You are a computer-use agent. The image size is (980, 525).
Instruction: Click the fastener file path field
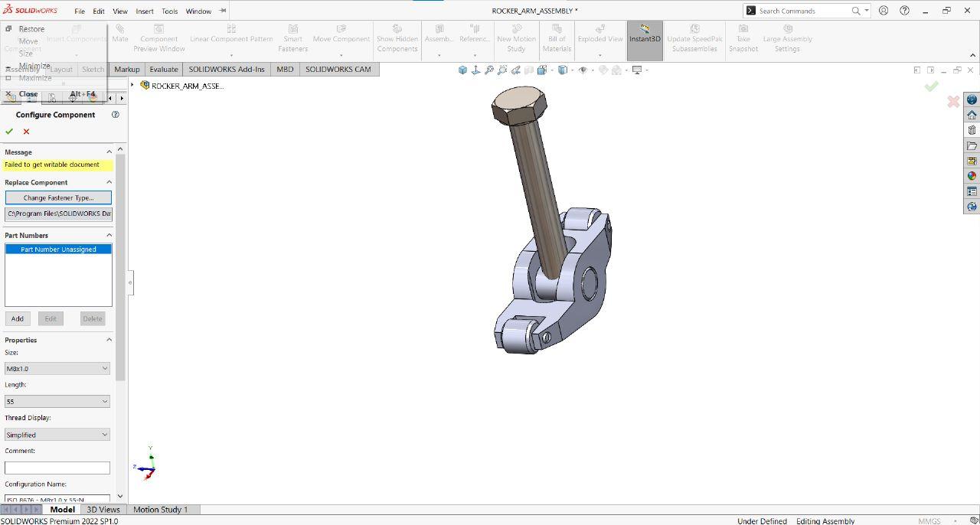click(58, 214)
